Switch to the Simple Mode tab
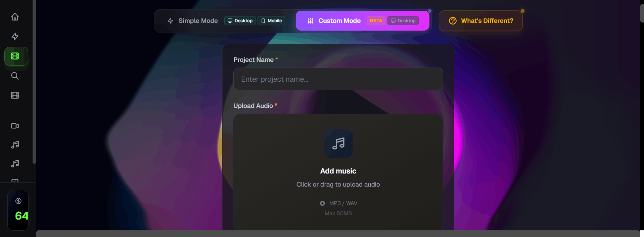 click(x=198, y=21)
